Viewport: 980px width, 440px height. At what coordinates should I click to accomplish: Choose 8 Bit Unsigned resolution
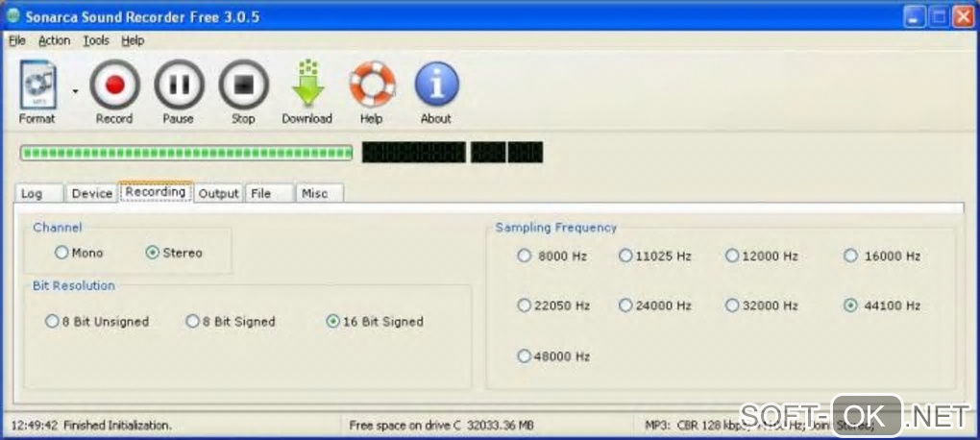pyautogui.click(x=97, y=322)
